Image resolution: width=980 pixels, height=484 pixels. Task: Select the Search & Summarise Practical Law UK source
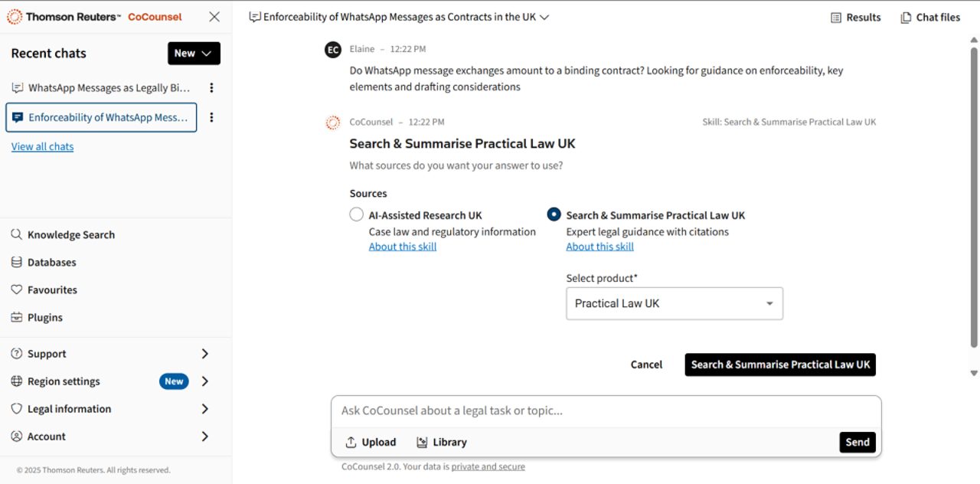554,214
